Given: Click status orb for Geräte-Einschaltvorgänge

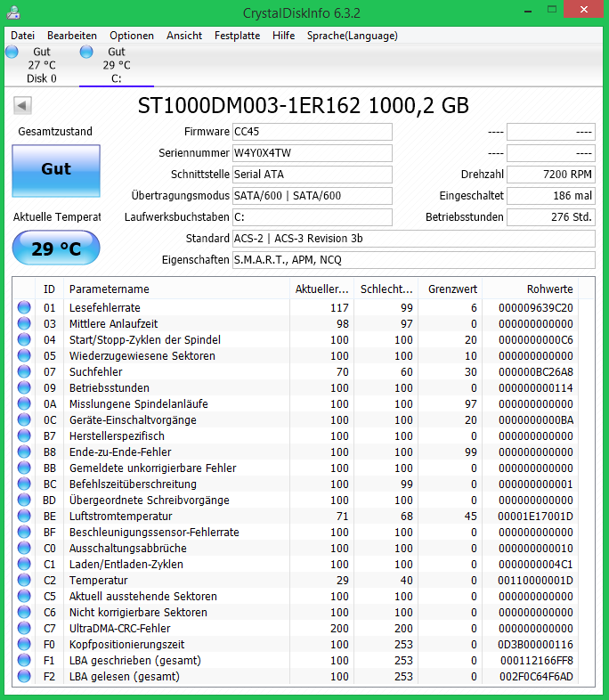Looking at the screenshot, I should [24, 419].
